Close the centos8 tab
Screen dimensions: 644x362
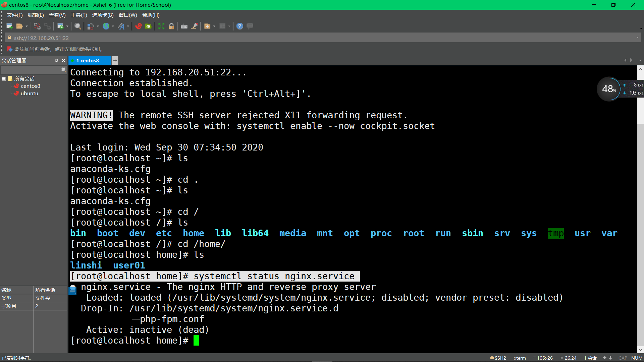(x=107, y=60)
